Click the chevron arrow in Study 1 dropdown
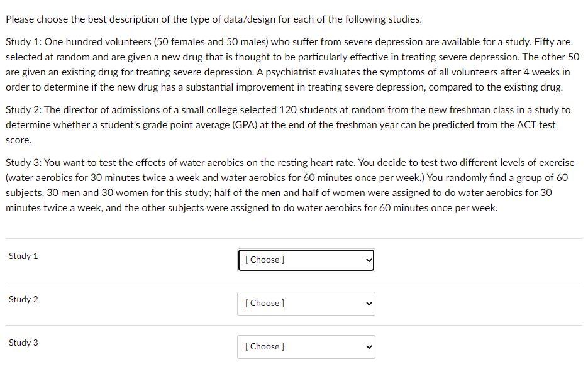 (x=369, y=260)
